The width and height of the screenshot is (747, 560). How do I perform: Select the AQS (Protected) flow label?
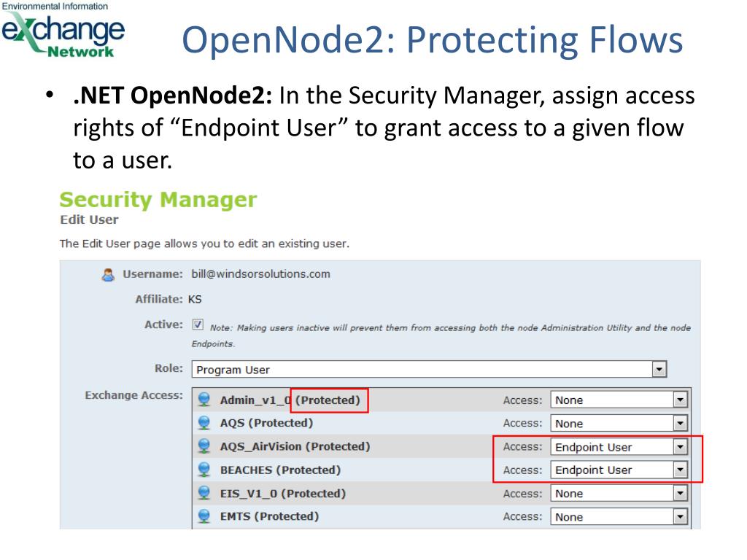266,423
